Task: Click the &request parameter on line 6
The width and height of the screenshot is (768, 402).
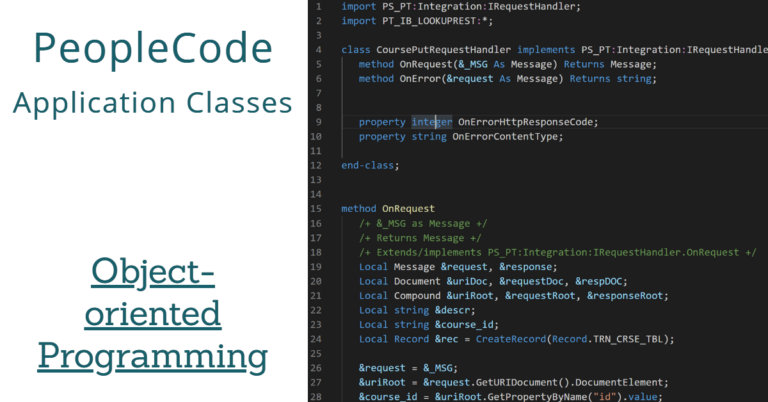Action: click(470, 79)
